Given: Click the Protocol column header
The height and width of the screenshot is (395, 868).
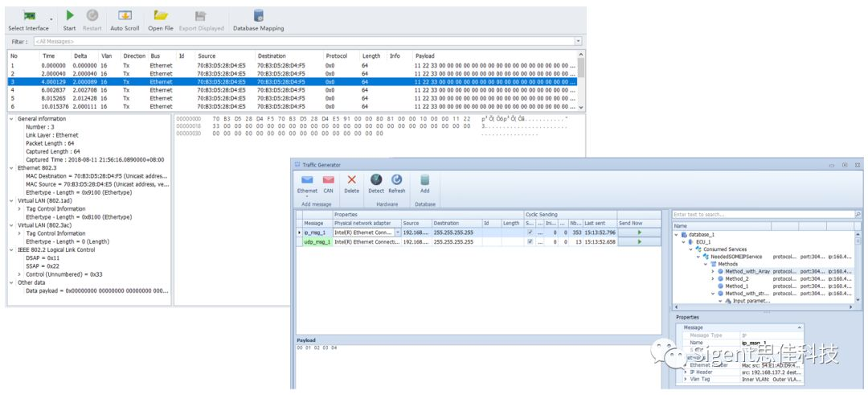Looking at the screenshot, I should [x=337, y=56].
